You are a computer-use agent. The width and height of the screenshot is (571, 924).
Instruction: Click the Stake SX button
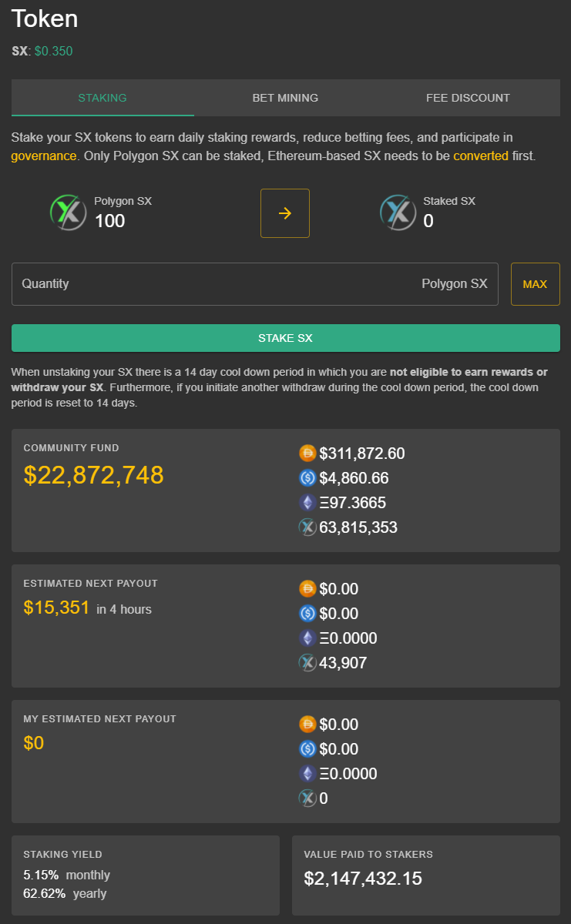[286, 338]
